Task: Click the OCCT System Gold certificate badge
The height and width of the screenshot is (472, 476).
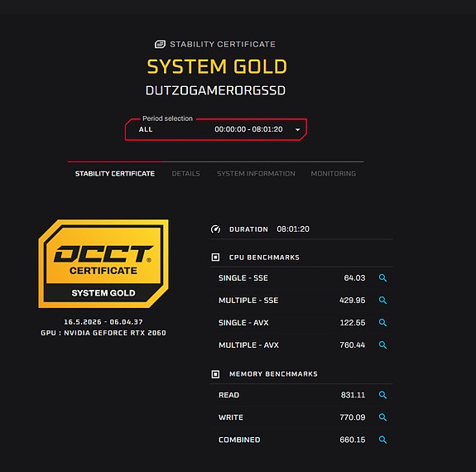Action: (103, 263)
